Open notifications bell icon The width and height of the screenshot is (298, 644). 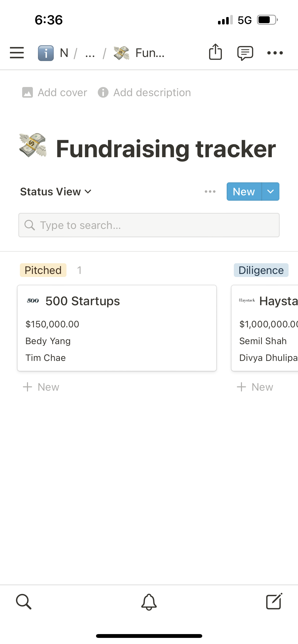click(x=149, y=602)
